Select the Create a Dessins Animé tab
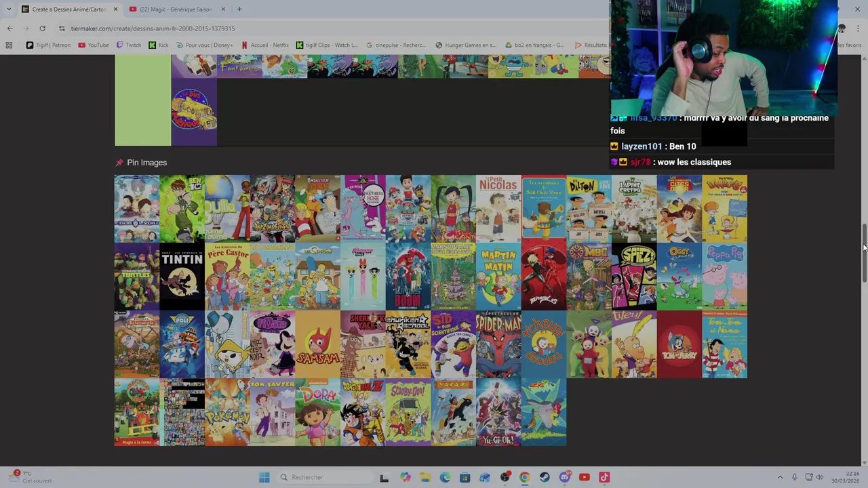868x488 pixels. [x=69, y=9]
